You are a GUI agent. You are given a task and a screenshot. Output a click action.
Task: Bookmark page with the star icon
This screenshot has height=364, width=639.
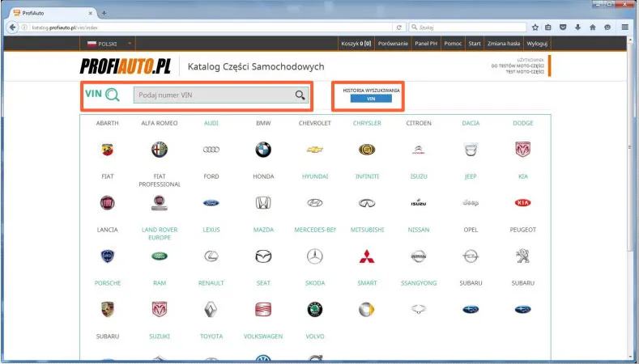(535, 28)
